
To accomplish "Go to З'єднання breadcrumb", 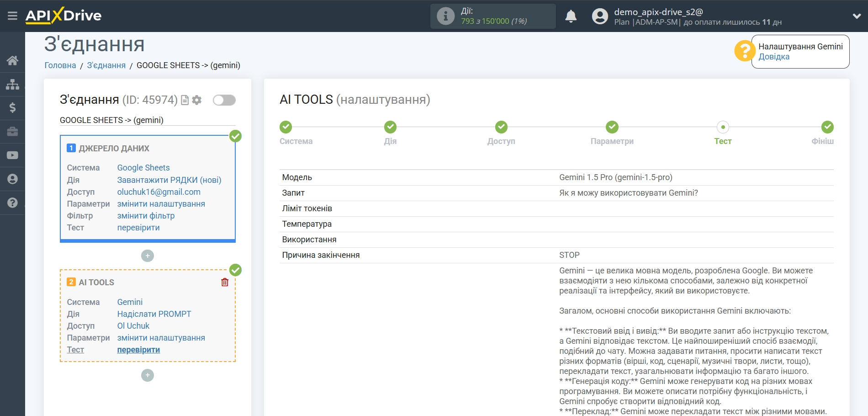I will pos(106,65).
